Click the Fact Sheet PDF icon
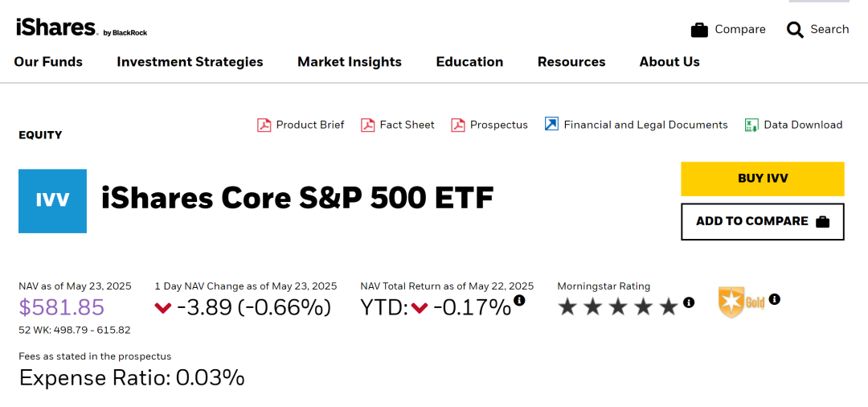Screen dimensions: 868x407 [x=367, y=125]
